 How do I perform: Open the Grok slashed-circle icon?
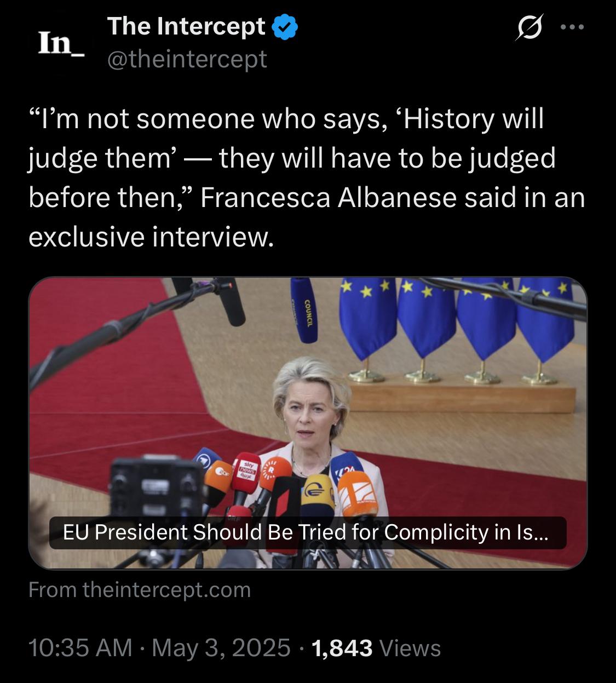tap(528, 28)
